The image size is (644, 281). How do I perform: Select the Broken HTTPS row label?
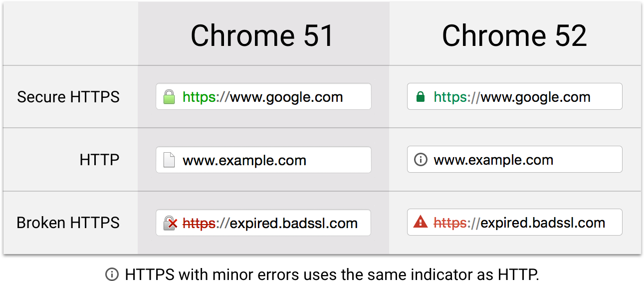68,223
